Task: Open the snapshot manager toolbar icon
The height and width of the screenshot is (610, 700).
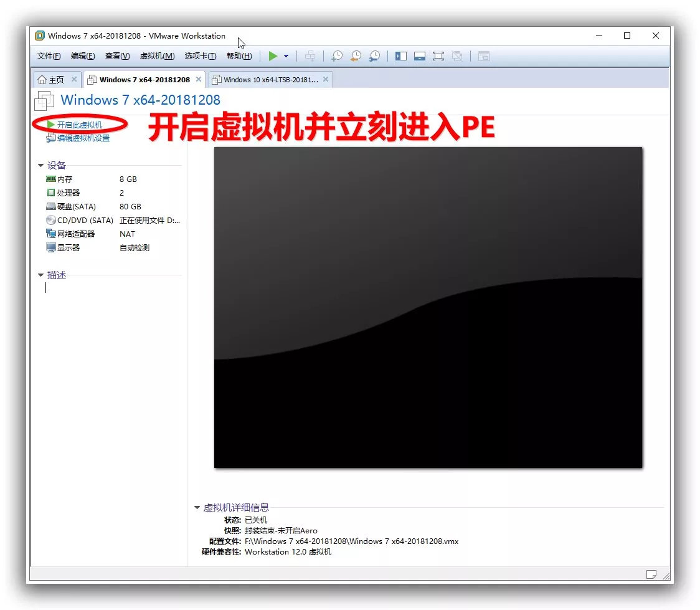Action: click(374, 56)
